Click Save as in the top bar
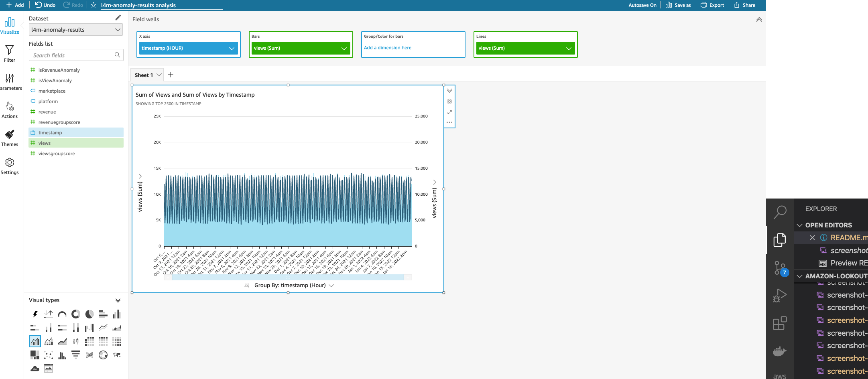 click(x=678, y=5)
